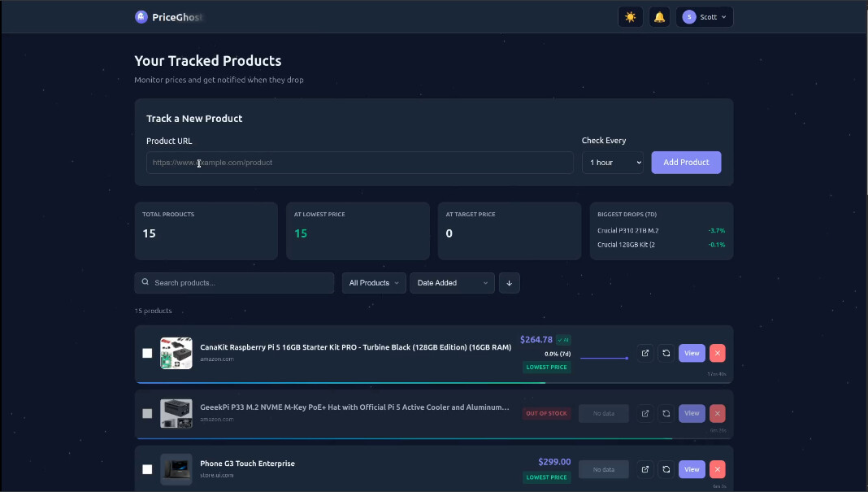The width and height of the screenshot is (868, 492).
Task: Toggle the sun light-mode theme icon
Action: 630,17
